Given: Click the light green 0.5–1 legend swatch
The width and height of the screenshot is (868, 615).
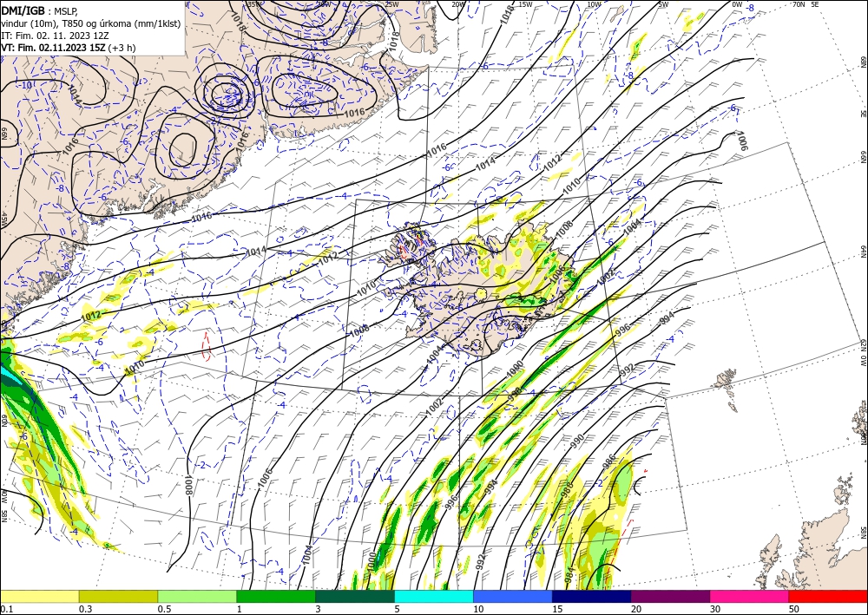Looking at the screenshot, I should coord(197,596).
